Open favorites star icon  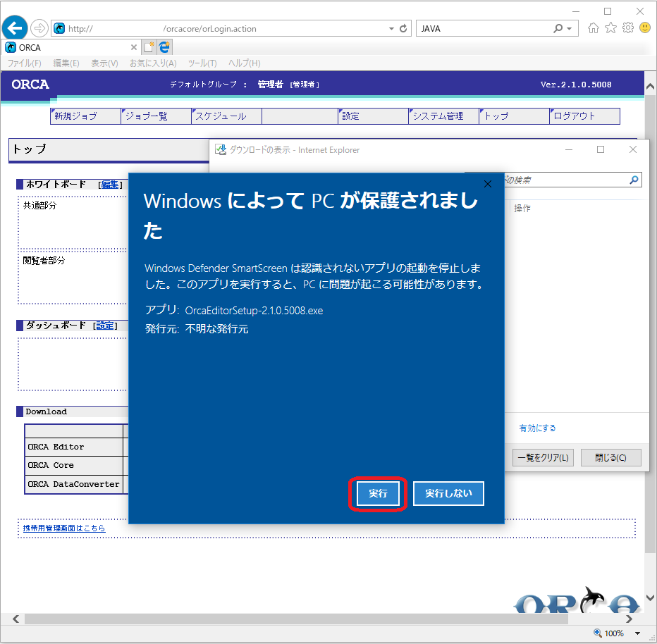point(610,28)
